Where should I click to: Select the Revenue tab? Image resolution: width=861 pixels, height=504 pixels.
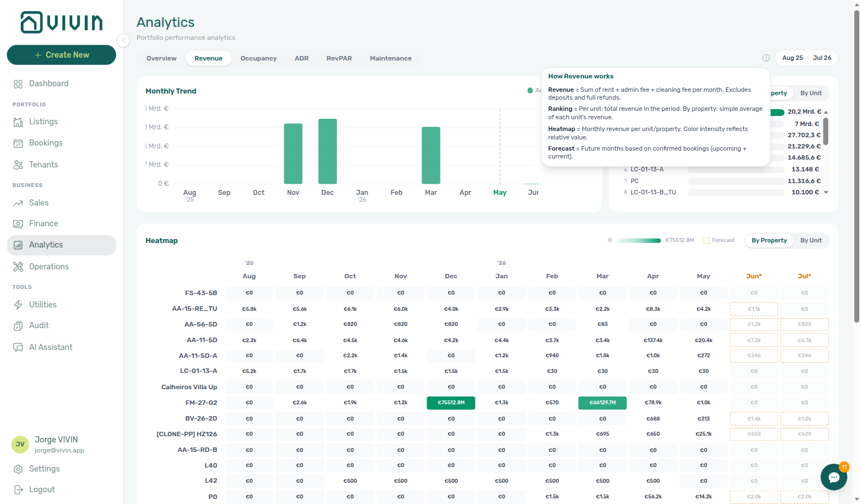(209, 58)
